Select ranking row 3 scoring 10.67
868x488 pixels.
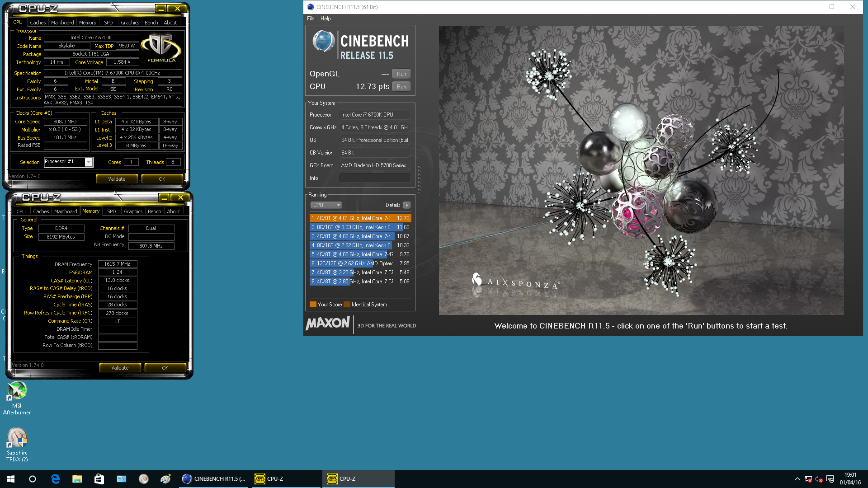(x=360, y=236)
